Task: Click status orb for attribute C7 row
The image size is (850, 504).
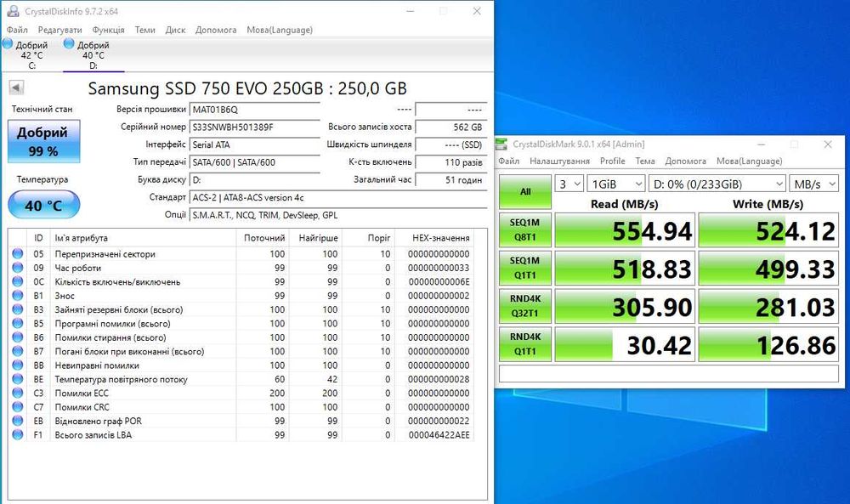Action: coord(17,407)
